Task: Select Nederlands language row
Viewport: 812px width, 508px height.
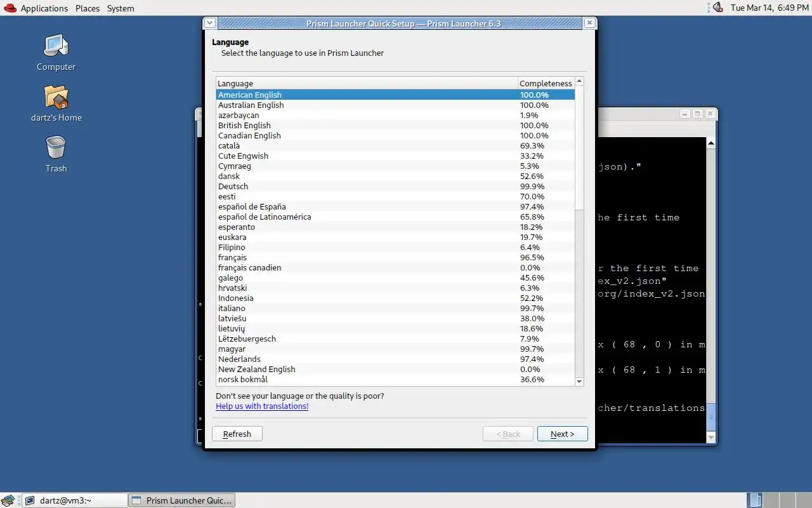Action: coord(395,359)
